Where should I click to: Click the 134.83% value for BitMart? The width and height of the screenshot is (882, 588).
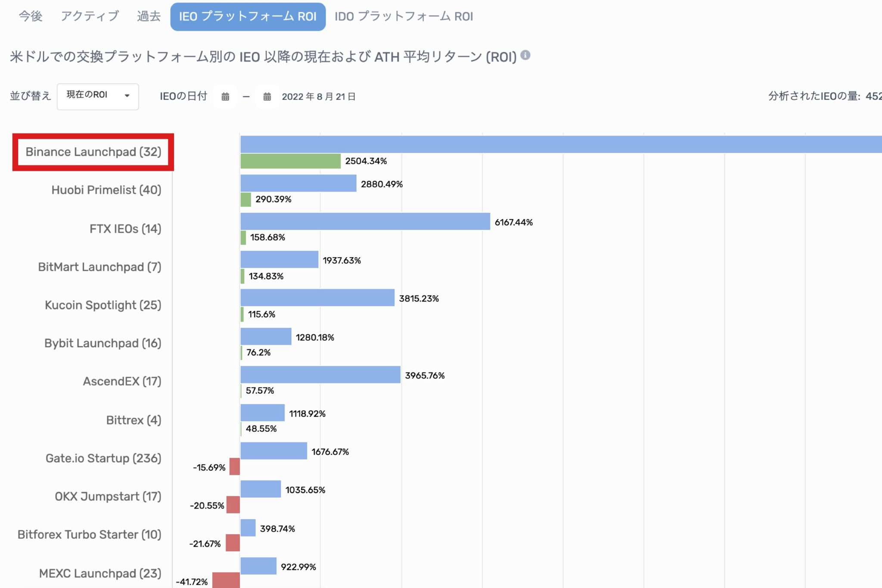pos(266,276)
